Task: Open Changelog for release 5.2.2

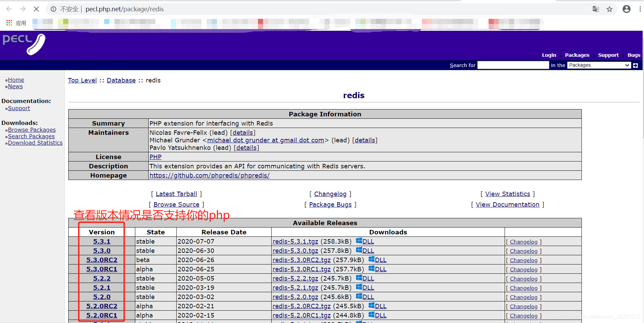Action: pos(523,279)
